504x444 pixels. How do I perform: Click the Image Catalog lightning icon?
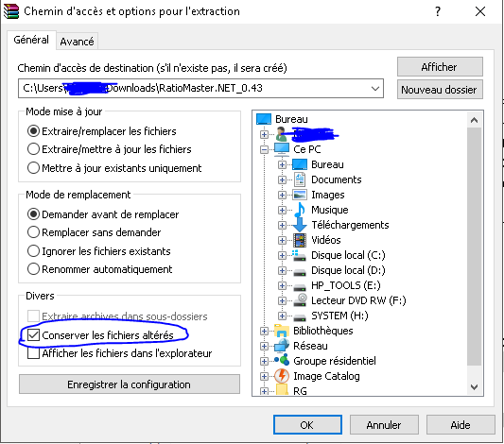(x=282, y=376)
